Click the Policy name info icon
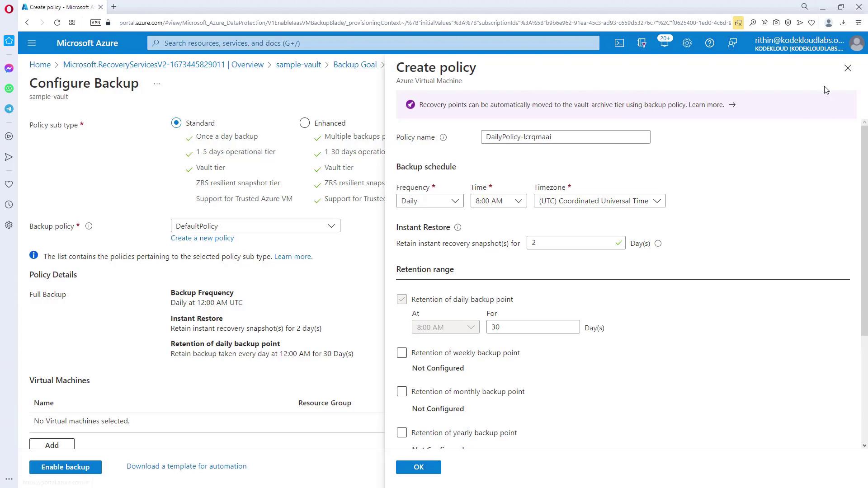 pos(443,137)
